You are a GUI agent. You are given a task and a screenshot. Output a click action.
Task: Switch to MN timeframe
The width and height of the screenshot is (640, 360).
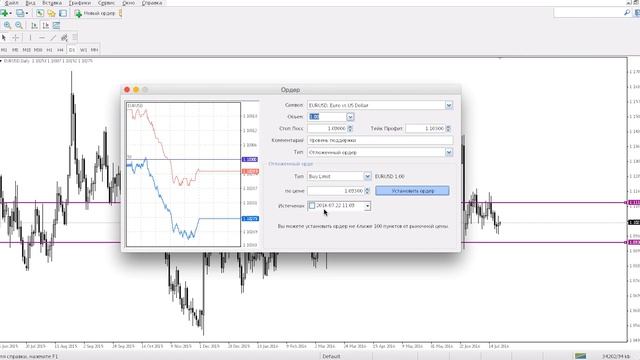(x=94, y=50)
